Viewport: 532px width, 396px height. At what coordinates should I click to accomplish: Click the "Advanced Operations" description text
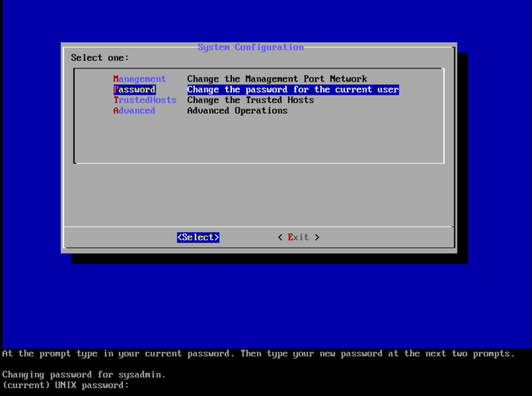tap(237, 110)
